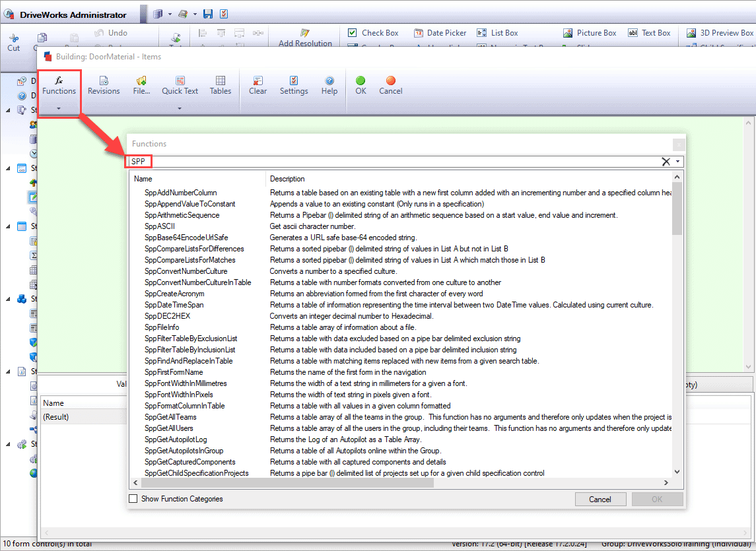Click the File... toolbar button

click(141, 86)
